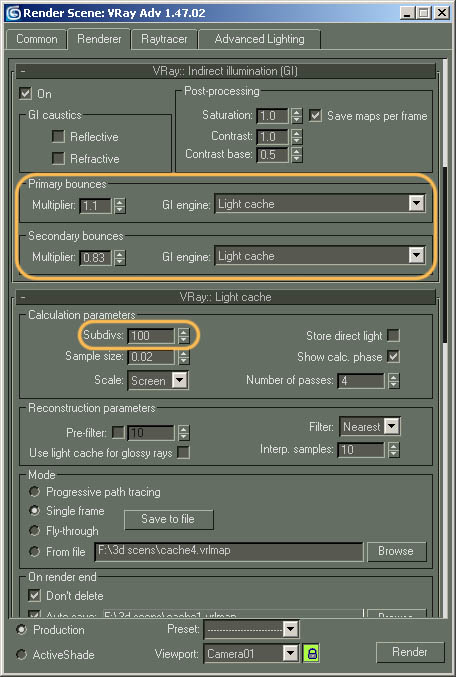Enable Refractive GI caustics
Image resolution: width=456 pixels, height=677 pixels.
tap(58, 158)
